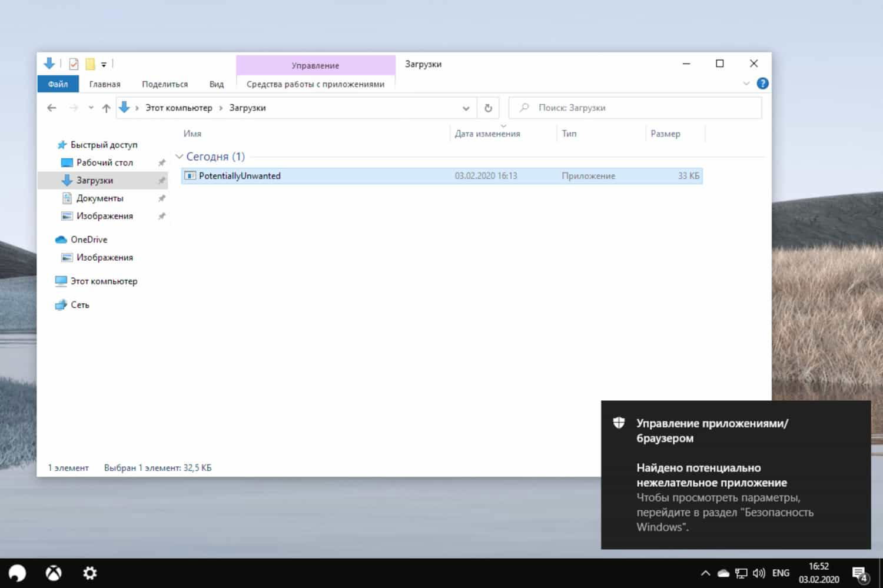Open Xbox app from taskbar
The height and width of the screenshot is (588, 883).
pos(54,573)
